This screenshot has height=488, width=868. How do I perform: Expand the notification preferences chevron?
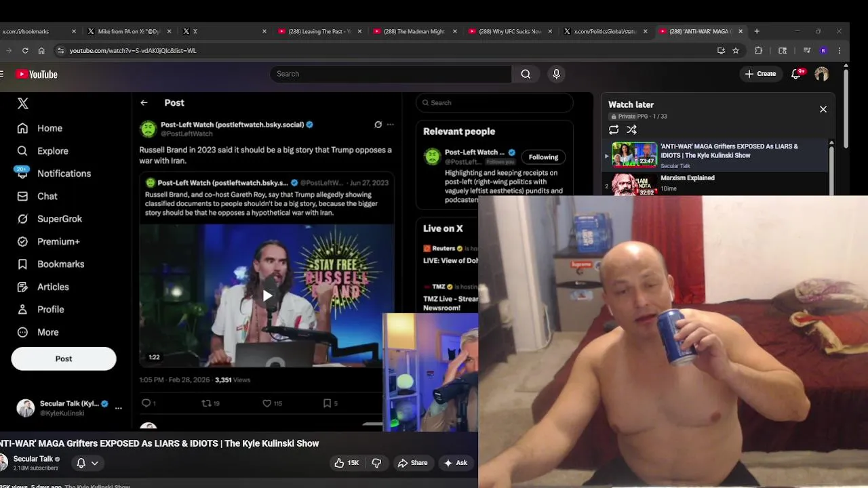pos(95,463)
